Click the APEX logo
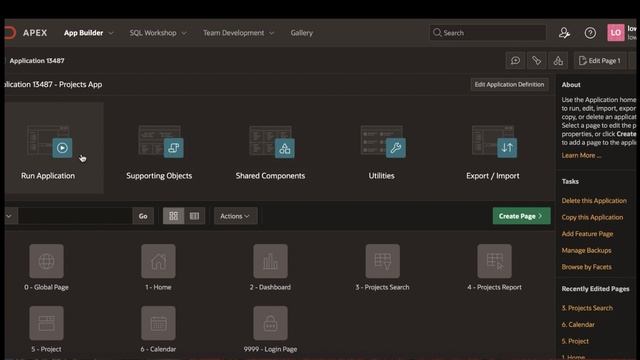Image resolution: width=640 pixels, height=360 pixels. pyautogui.click(x=27, y=33)
